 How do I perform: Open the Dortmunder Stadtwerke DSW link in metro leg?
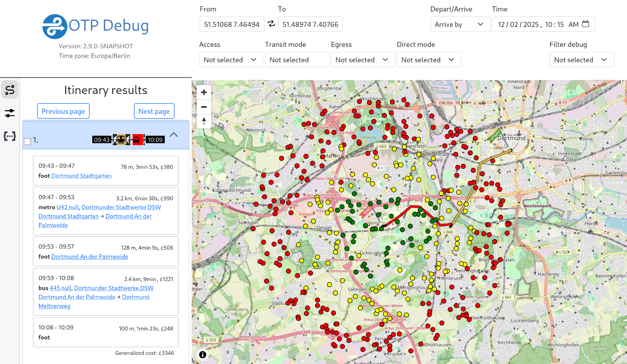click(x=121, y=207)
